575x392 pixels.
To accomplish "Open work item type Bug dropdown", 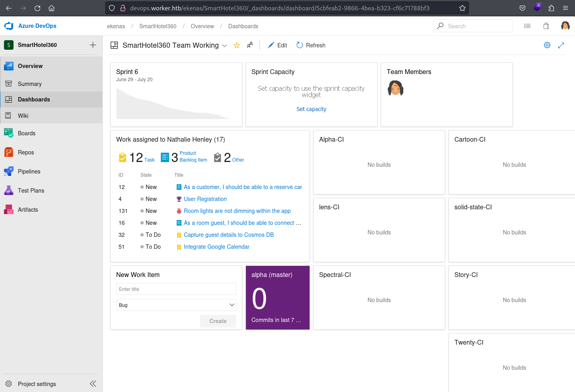I will pyautogui.click(x=176, y=305).
